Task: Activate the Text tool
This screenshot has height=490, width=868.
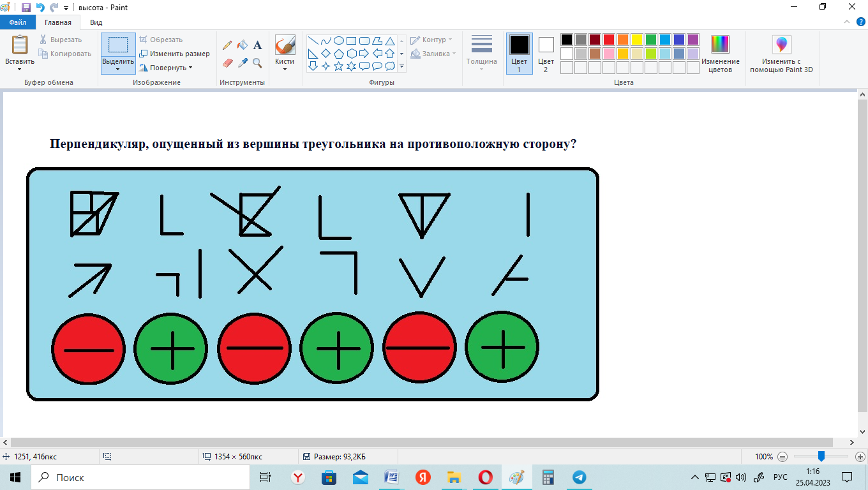Action: [258, 45]
